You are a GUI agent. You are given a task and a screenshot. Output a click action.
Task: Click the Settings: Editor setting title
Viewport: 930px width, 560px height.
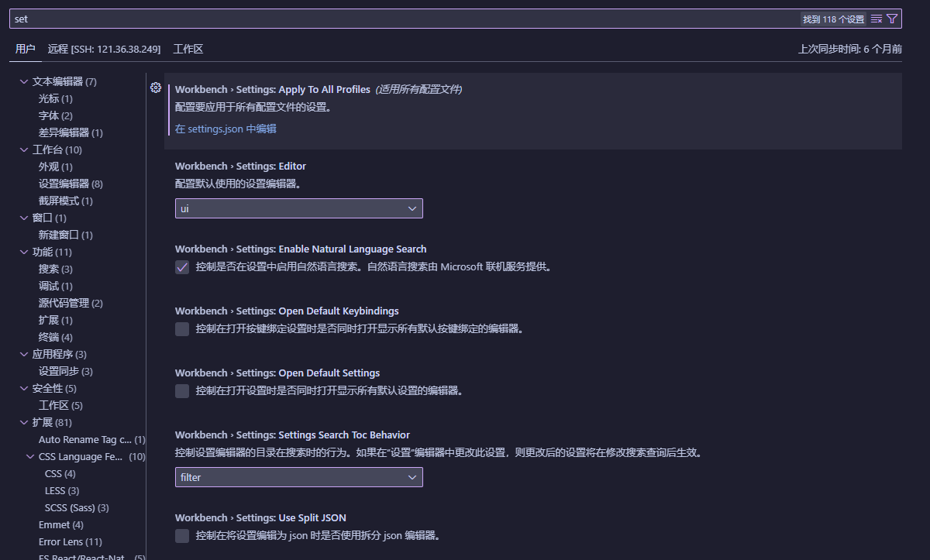click(240, 166)
